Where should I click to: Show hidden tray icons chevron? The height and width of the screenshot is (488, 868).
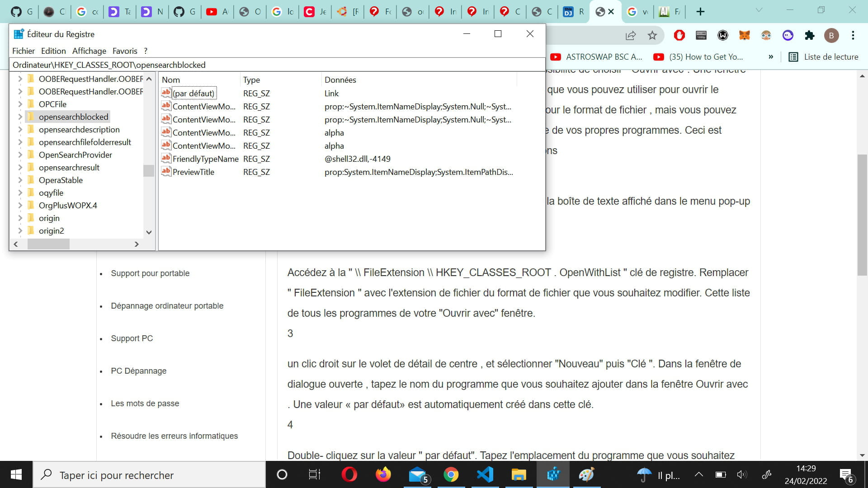tap(698, 474)
